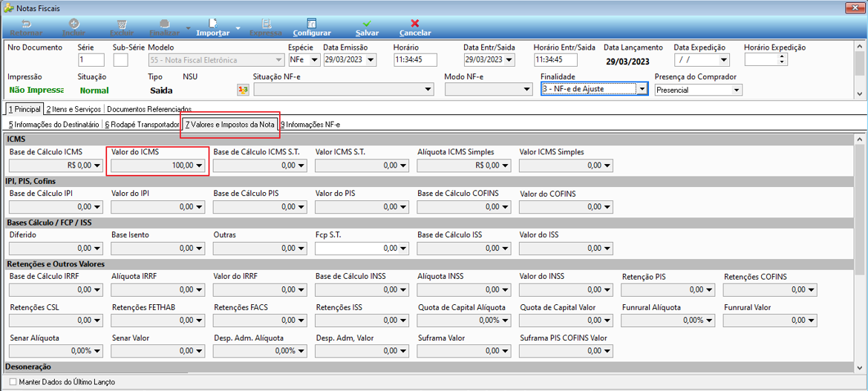The width and height of the screenshot is (868, 391).
Task: Click the Horário Entr/Saida time field
Action: (x=555, y=60)
